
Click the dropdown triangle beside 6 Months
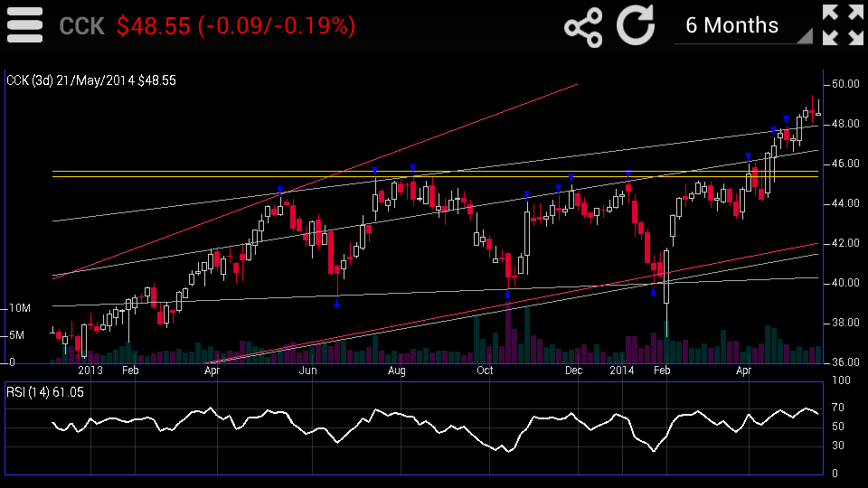click(805, 36)
